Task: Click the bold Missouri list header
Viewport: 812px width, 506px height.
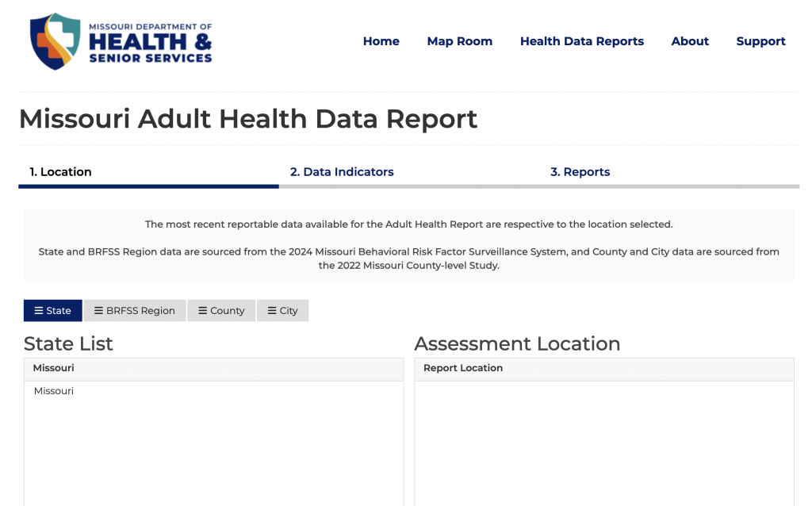Action: 53,368
